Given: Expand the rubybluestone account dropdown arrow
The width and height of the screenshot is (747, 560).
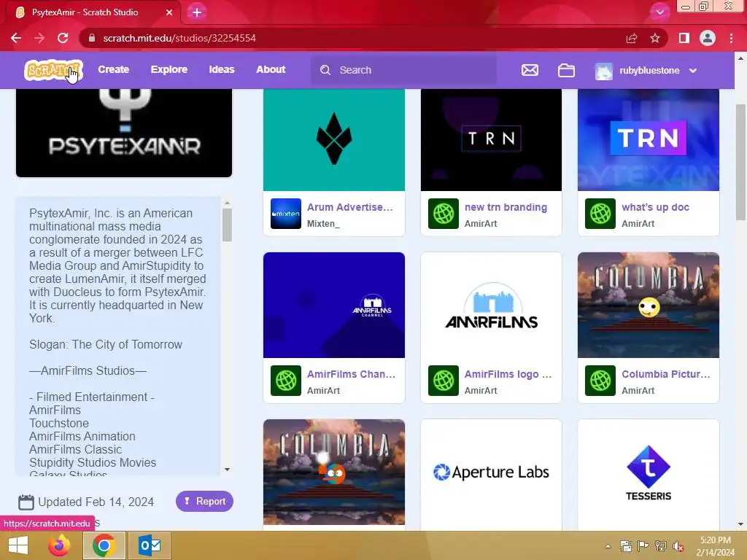Looking at the screenshot, I should click(x=693, y=71).
